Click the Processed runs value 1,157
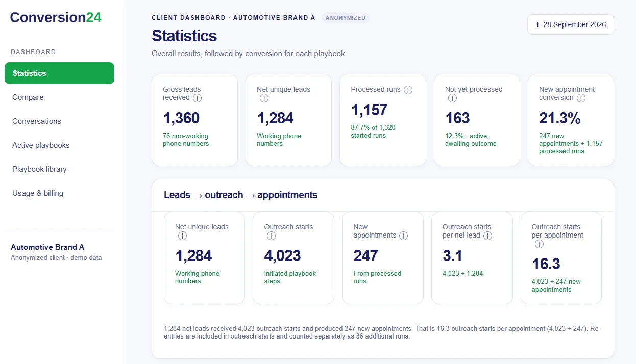Image resolution: width=636 pixels, height=364 pixels. click(369, 110)
